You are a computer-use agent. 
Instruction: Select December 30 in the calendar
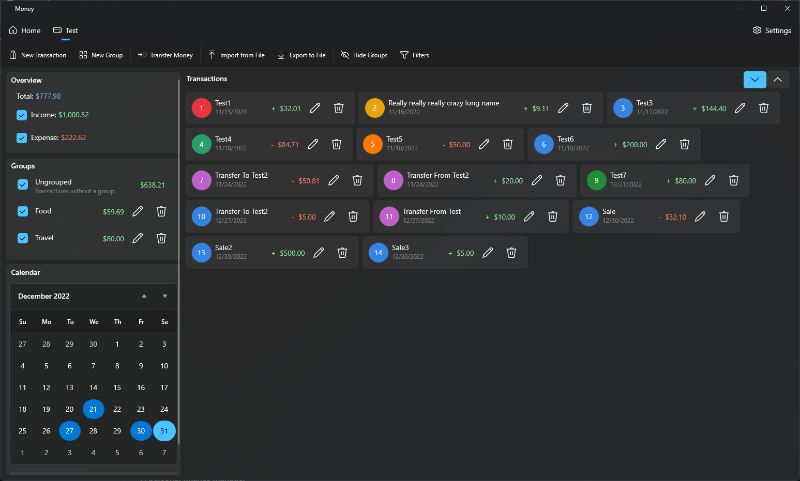(141, 431)
